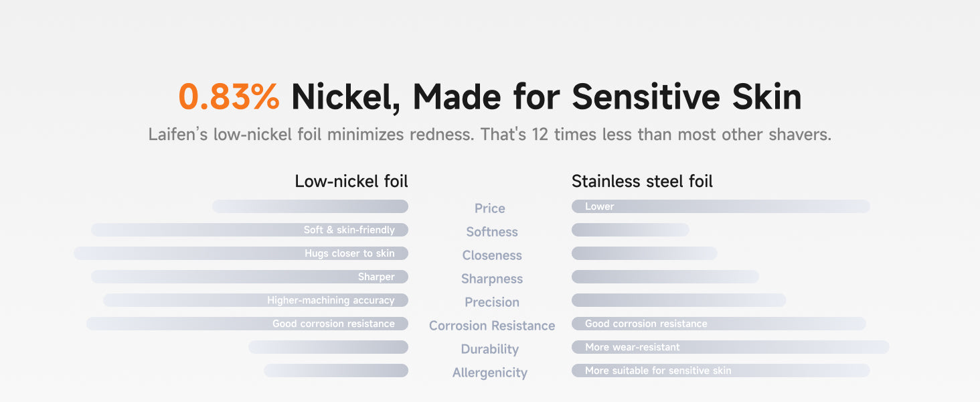The image size is (980, 402).
Task: Click the Allergenicity row label
Action: (489, 373)
